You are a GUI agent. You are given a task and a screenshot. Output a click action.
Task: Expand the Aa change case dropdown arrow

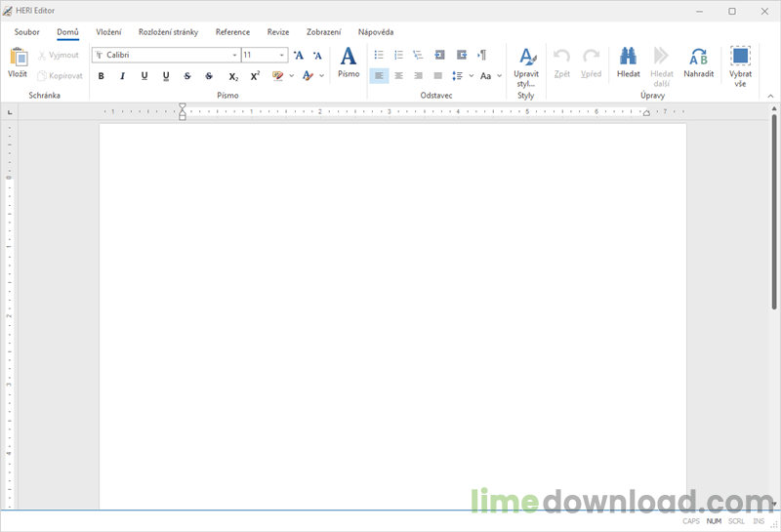tap(500, 76)
